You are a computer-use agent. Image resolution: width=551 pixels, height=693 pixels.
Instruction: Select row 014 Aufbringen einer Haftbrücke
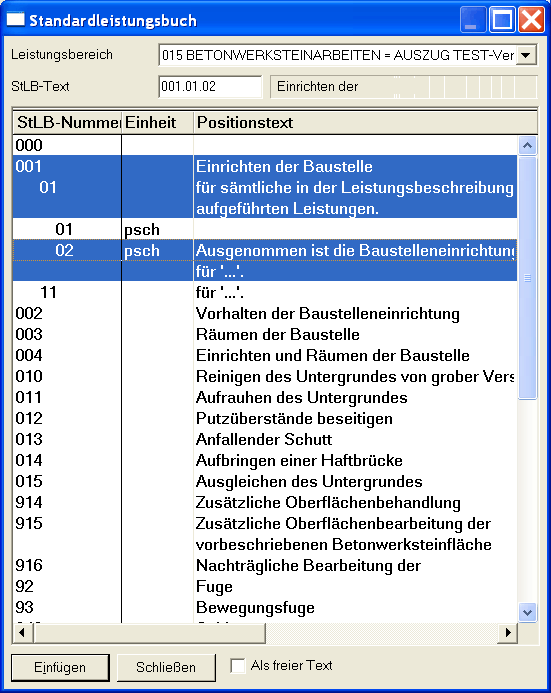[x=265, y=461]
